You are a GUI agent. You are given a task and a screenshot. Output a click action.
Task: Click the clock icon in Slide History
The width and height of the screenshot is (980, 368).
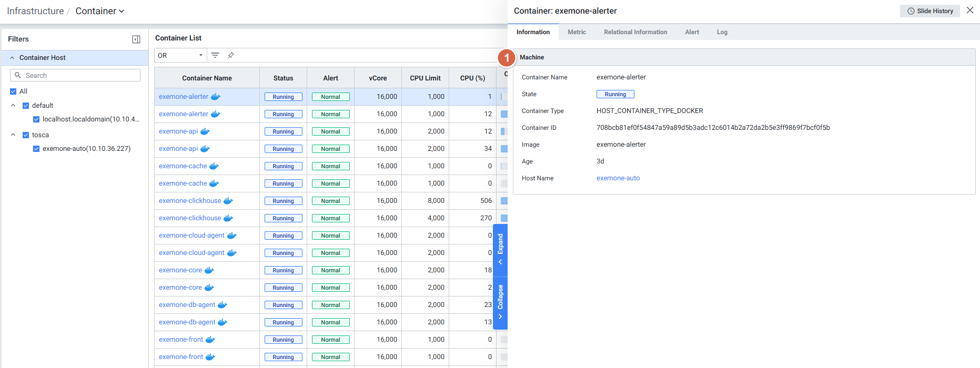coord(911,11)
